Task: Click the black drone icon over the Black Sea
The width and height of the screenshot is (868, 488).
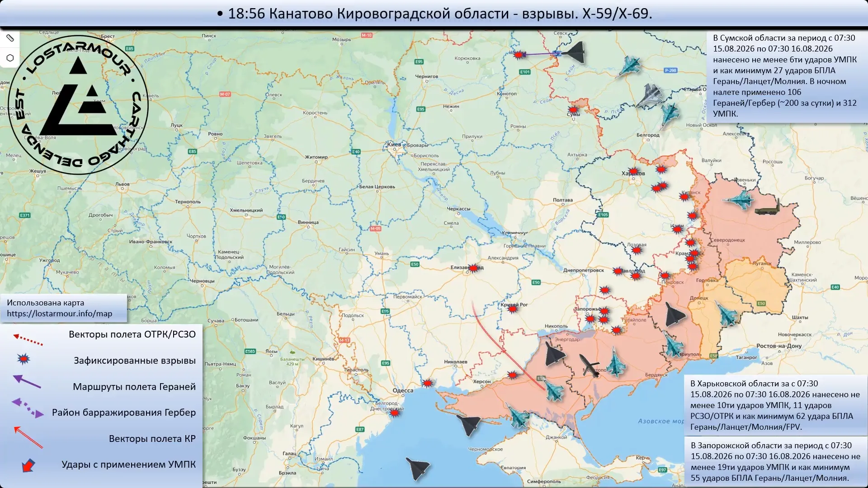Action: [x=417, y=468]
